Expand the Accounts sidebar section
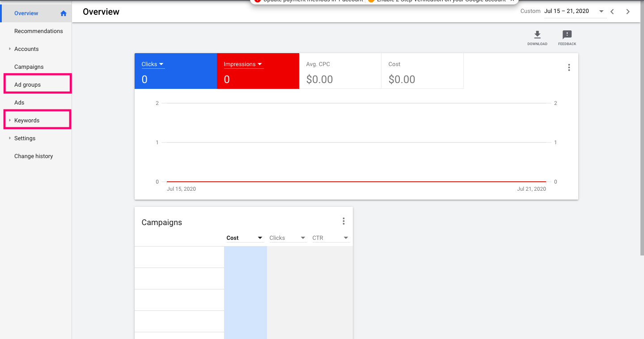 (x=10, y=49)
